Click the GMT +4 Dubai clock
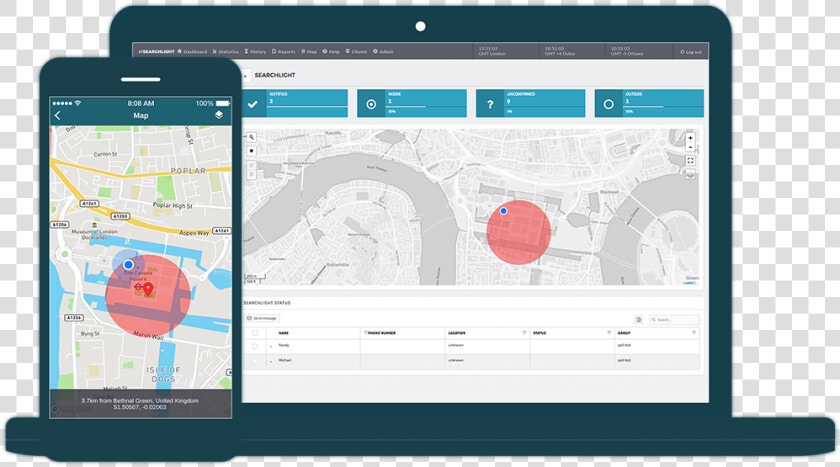 click(x=559, y=51)
